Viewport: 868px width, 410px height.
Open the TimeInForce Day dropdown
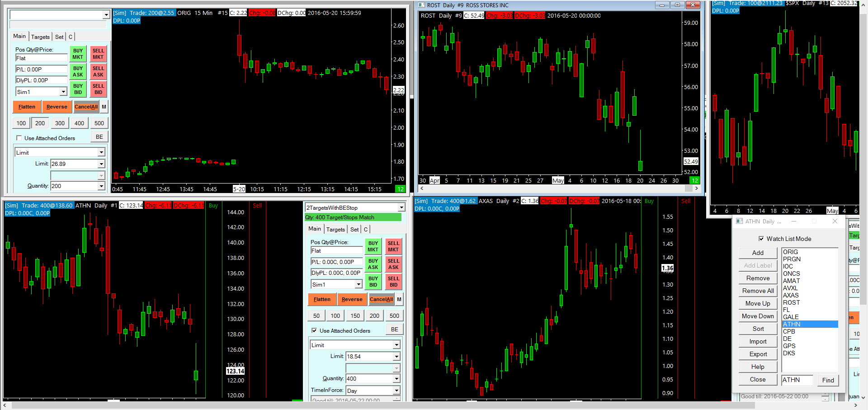tap(396, 391)
